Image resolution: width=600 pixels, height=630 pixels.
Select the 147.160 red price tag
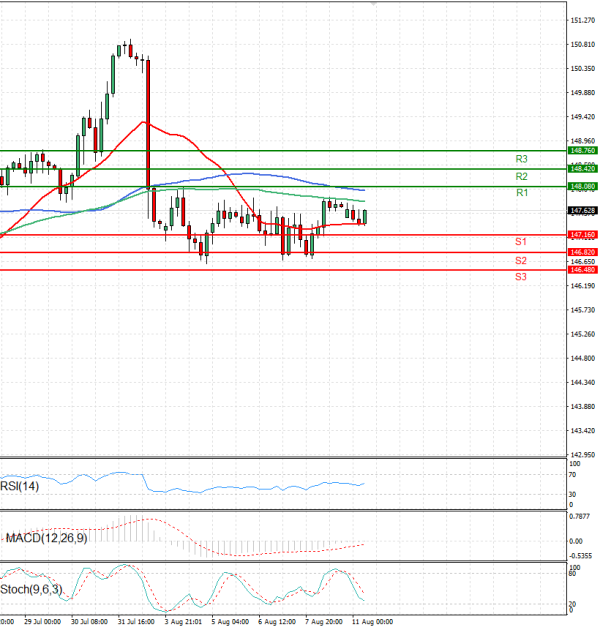tap(582, 234)
